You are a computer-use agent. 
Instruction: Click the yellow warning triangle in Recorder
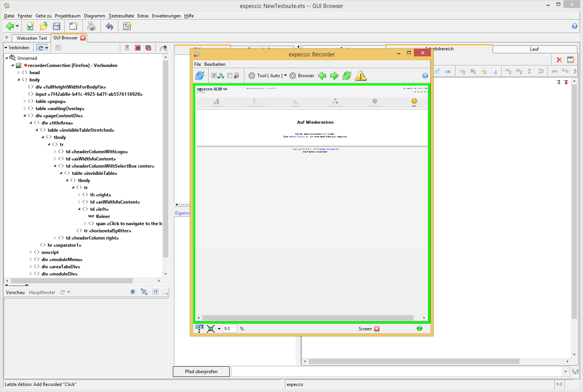[x=361, y=76]
